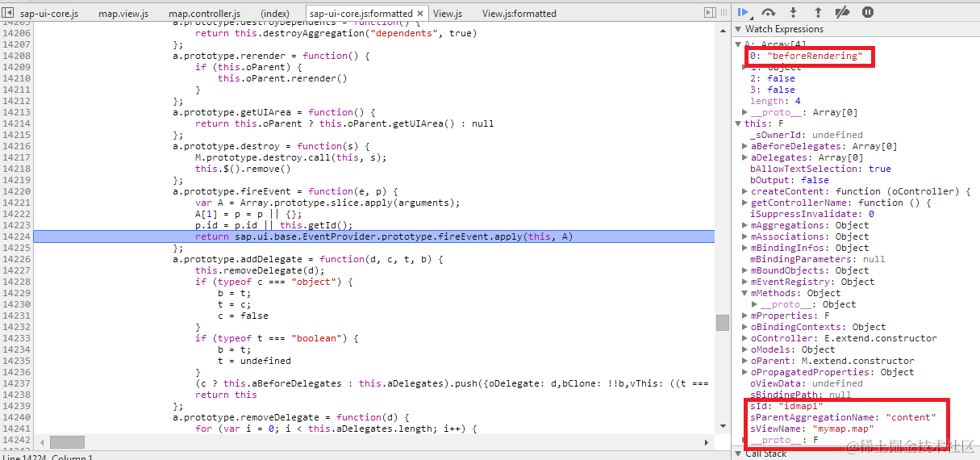980x460 pixels.
Task: Expand mBoundObjects: Object
Action: 744,270
